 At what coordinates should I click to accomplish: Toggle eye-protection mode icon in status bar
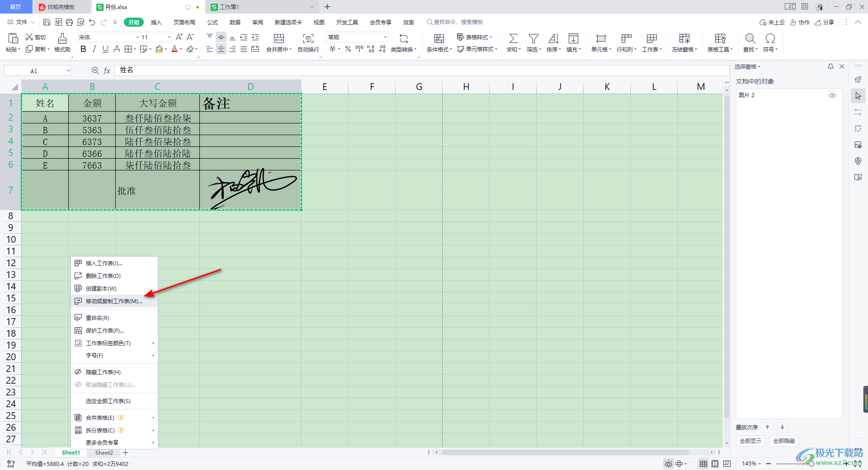tap(668, 464)
